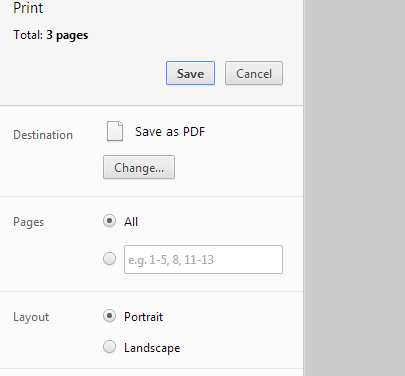Image resolution: width=405 pixels, height=376 pixels.
Task: Click the 'Landscape' label text
Action: coord(152,348)
